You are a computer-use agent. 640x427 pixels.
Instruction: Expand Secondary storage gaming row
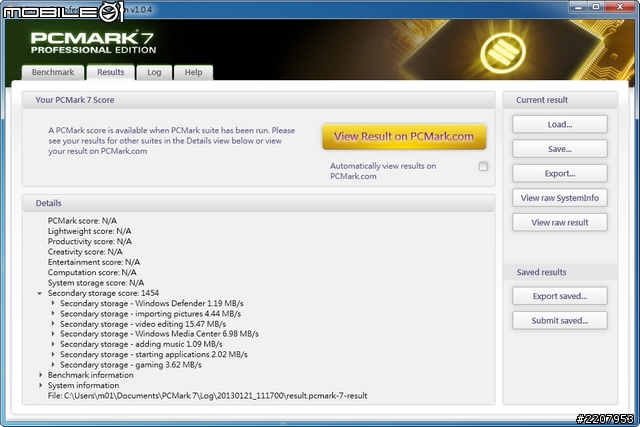pyautogui.click(x=53, y=365)
